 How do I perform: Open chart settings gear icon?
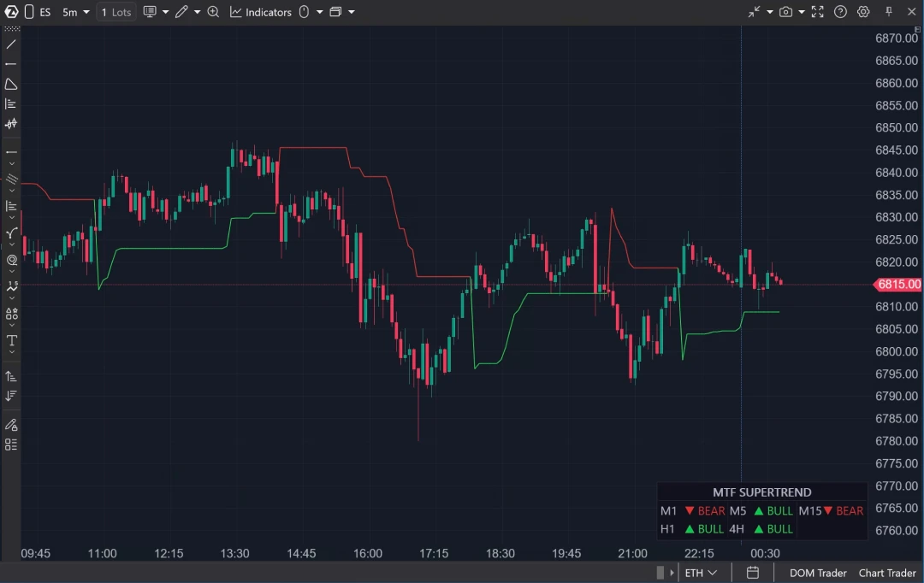(x=863, y=12)
